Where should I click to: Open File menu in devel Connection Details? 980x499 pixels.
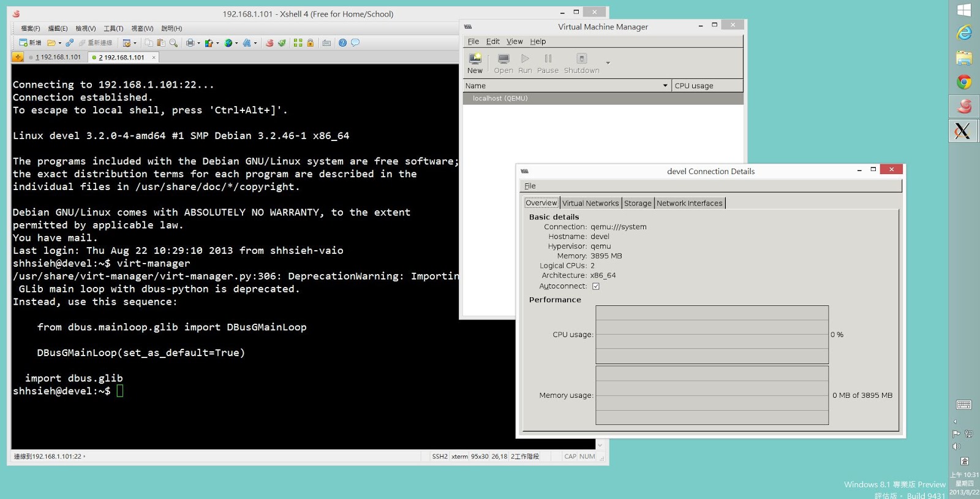[530, 186]
